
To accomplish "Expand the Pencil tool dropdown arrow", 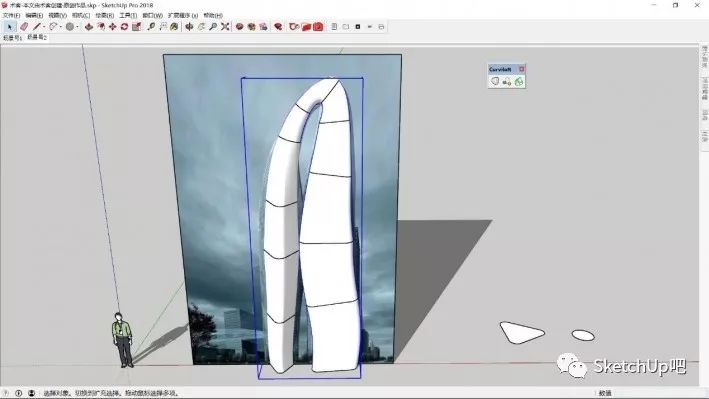I will click(x=44, y=27).
